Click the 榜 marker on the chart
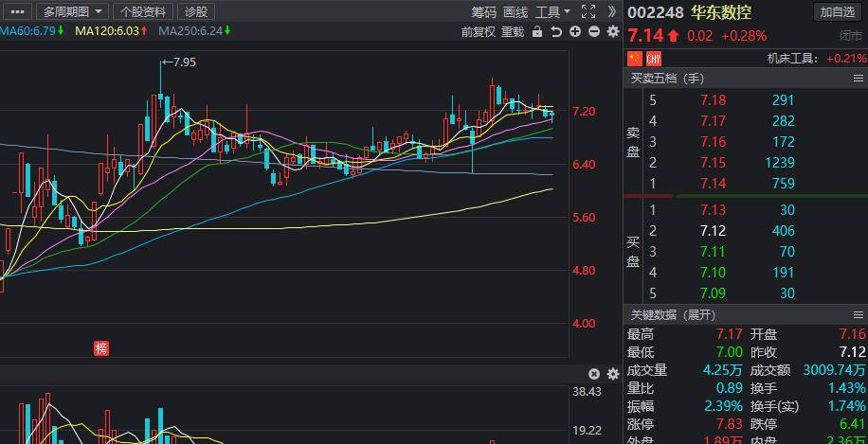This screenshot has width=868, height=444. click(x=100, y=348)
